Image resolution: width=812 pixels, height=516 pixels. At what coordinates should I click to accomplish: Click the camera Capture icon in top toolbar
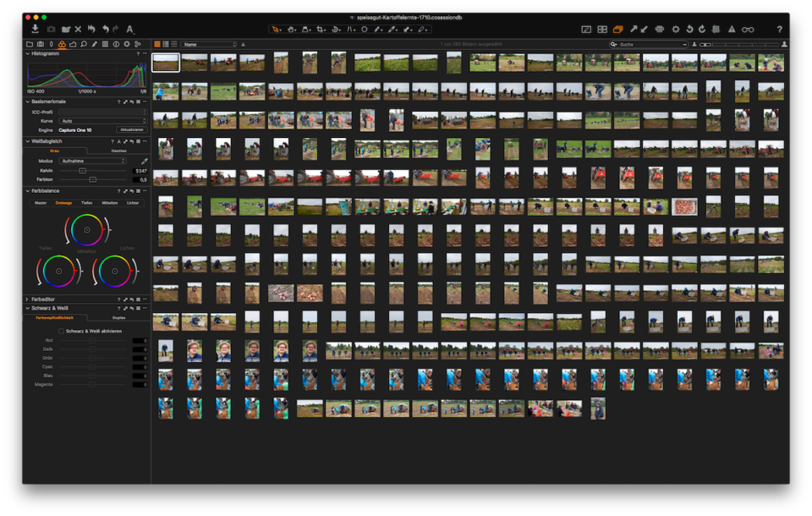[51, 30]
